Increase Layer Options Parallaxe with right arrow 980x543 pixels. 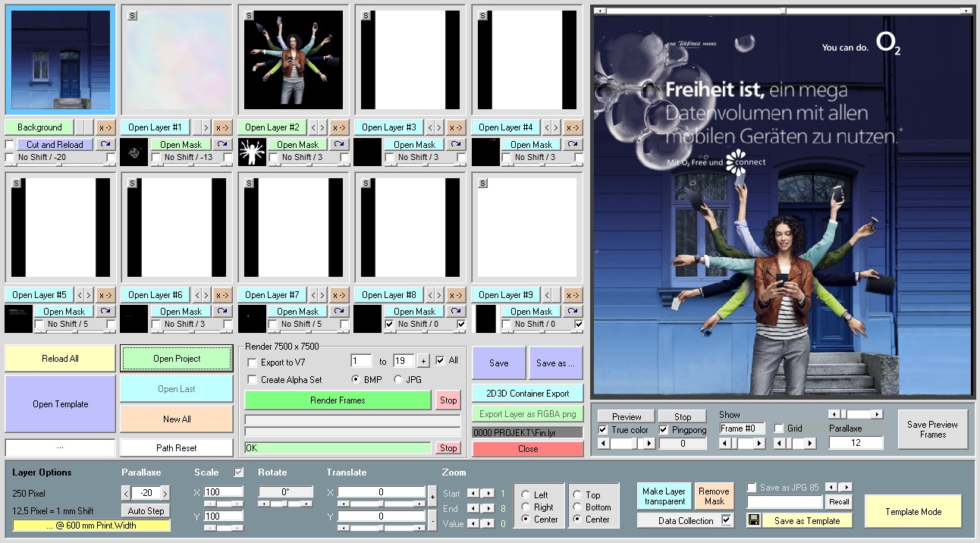click(165, 493)
